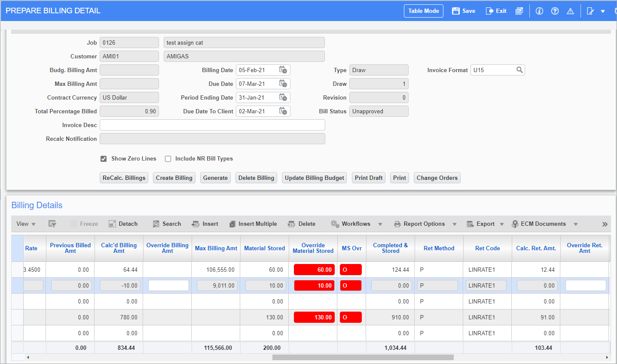Open the help question-mark icon
This screenshot has height=364, width=617.
point(555,11)
